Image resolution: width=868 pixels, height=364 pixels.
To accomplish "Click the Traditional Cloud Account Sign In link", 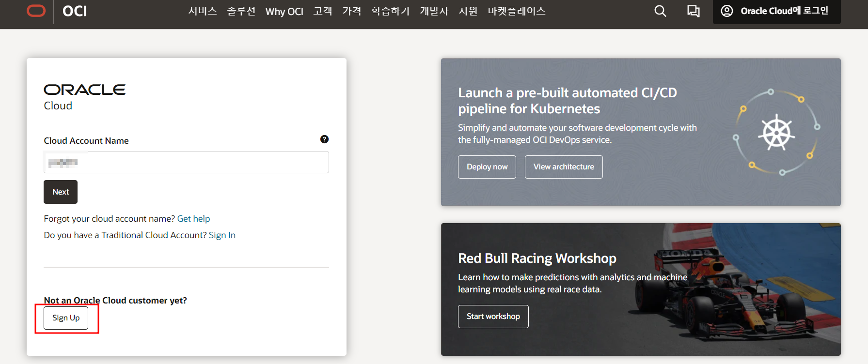I will 222,235.
